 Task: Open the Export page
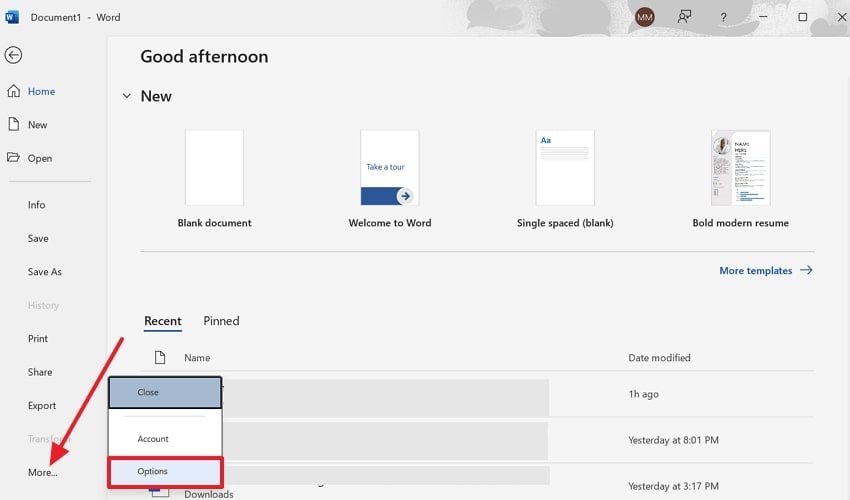pyautogui.click(x=42, y=406)
